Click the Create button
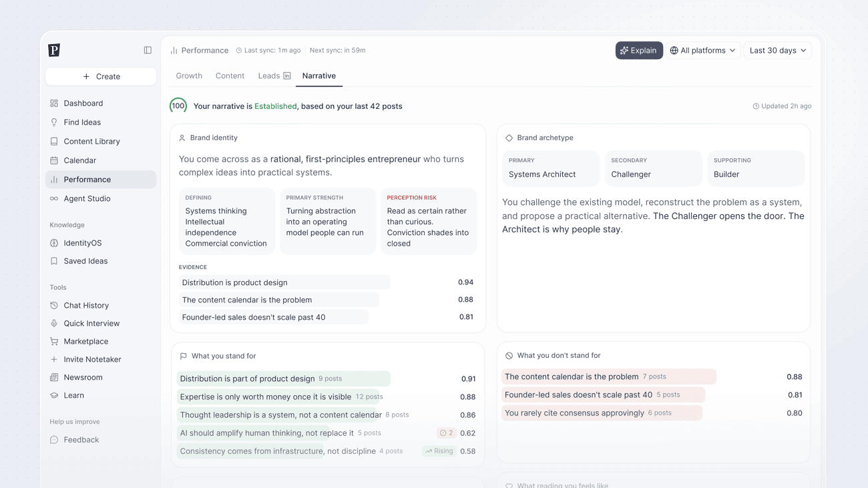 pyautogui.click(x=101, y=77)
